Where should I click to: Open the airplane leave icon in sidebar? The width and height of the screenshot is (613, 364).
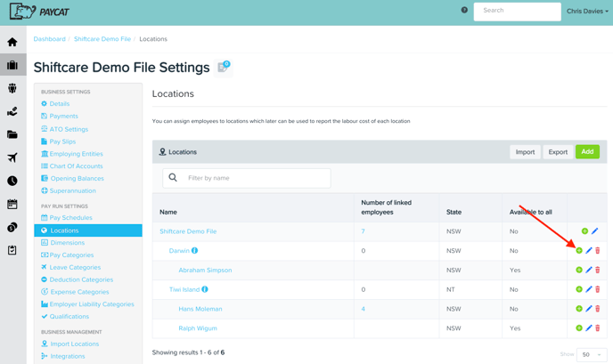coord(12,158)
